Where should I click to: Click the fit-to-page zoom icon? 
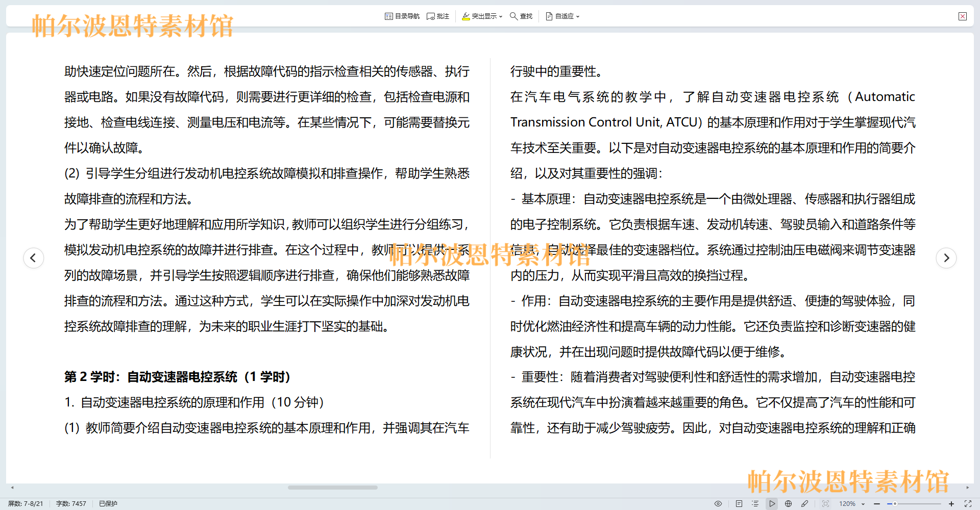click(x=825, y=503)
